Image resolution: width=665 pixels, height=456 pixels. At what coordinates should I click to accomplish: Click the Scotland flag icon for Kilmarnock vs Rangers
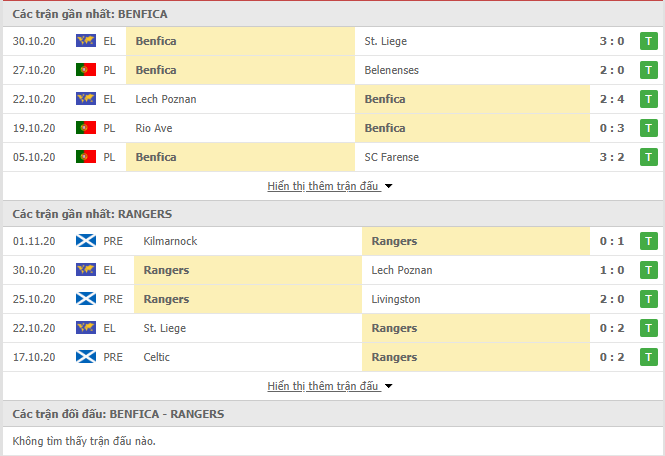pos(86,241)
